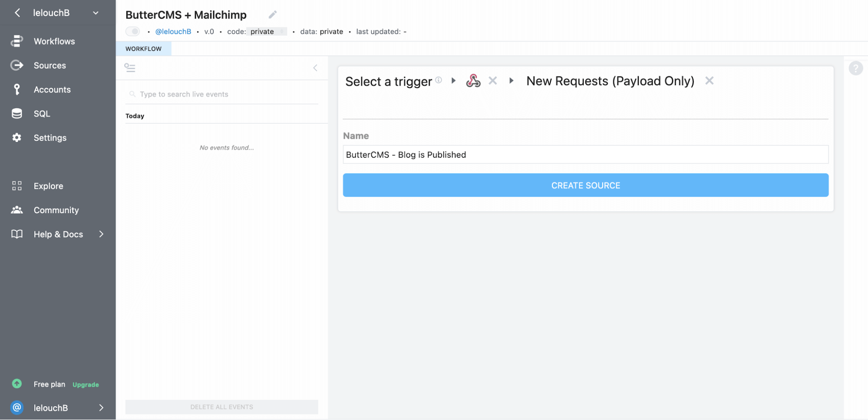This screenshot has height=420, width=868.
Task: Select the WORKFLOW tab
Action: tap(143, 49)
